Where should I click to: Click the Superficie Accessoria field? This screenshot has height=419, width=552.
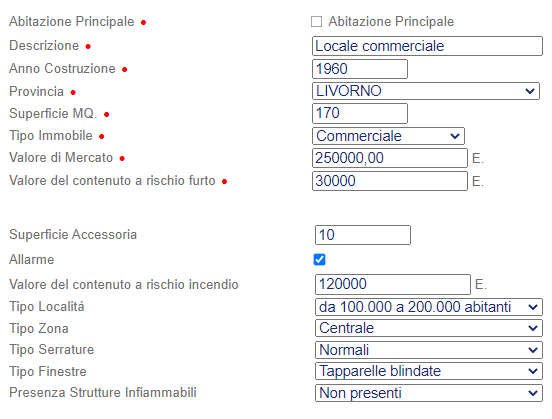click(x=363, y=235)
